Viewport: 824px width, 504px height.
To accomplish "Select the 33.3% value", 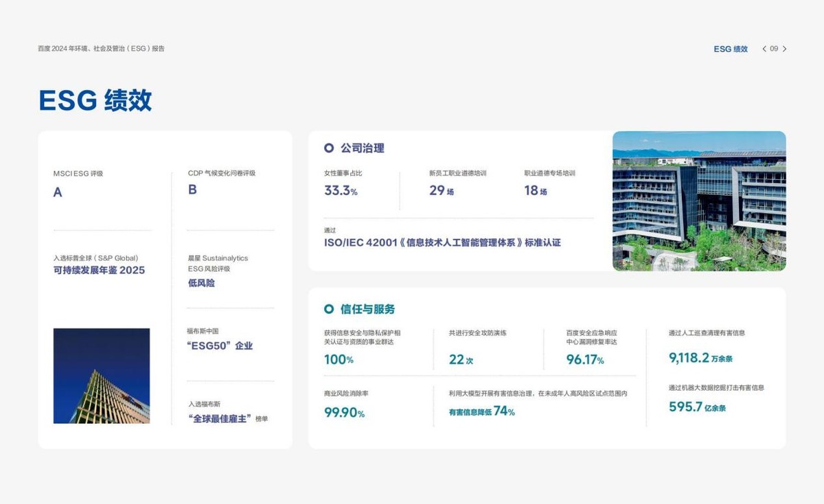I will click(x=341, y=191).
